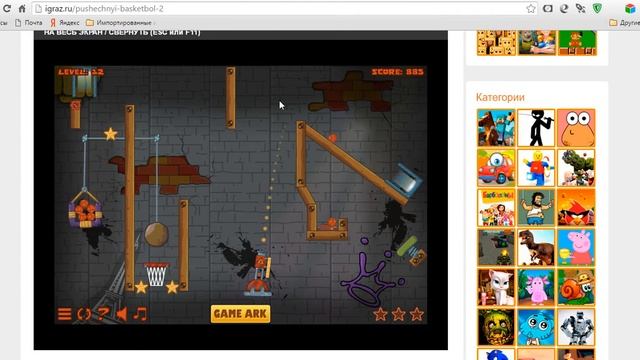This screenshot has width=640, height=360.
Task: Click the camera-like extension icon in toolbar
Action: [x=548, y=8]
